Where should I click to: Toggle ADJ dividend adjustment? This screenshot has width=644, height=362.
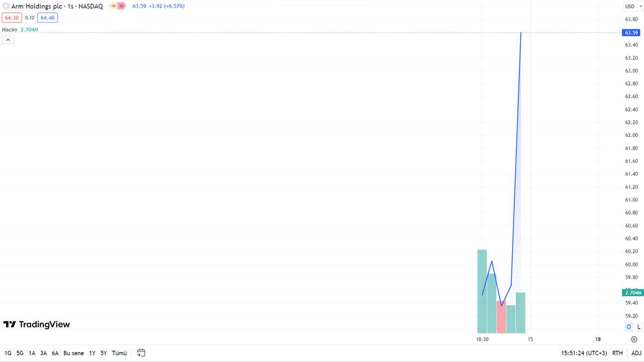636,353
